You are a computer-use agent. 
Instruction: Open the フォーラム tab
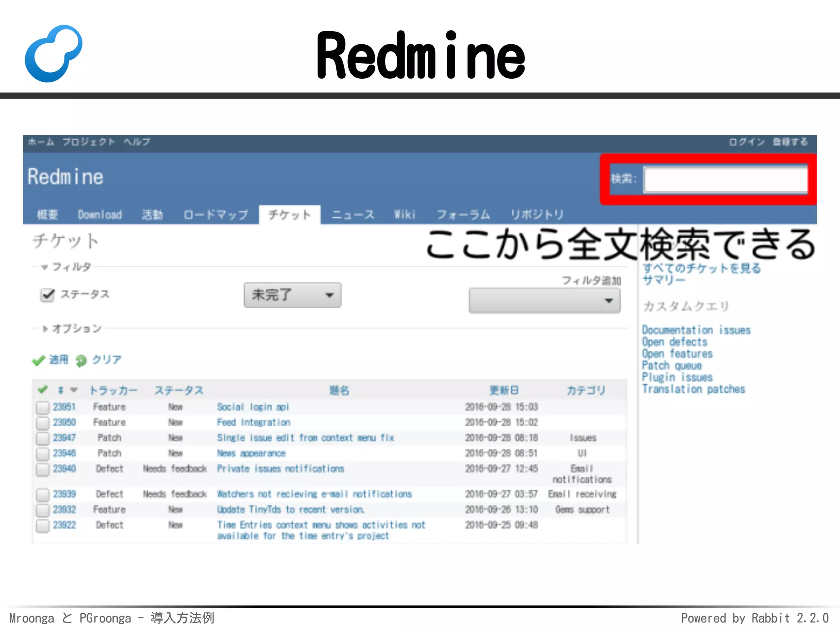point(463,215)
